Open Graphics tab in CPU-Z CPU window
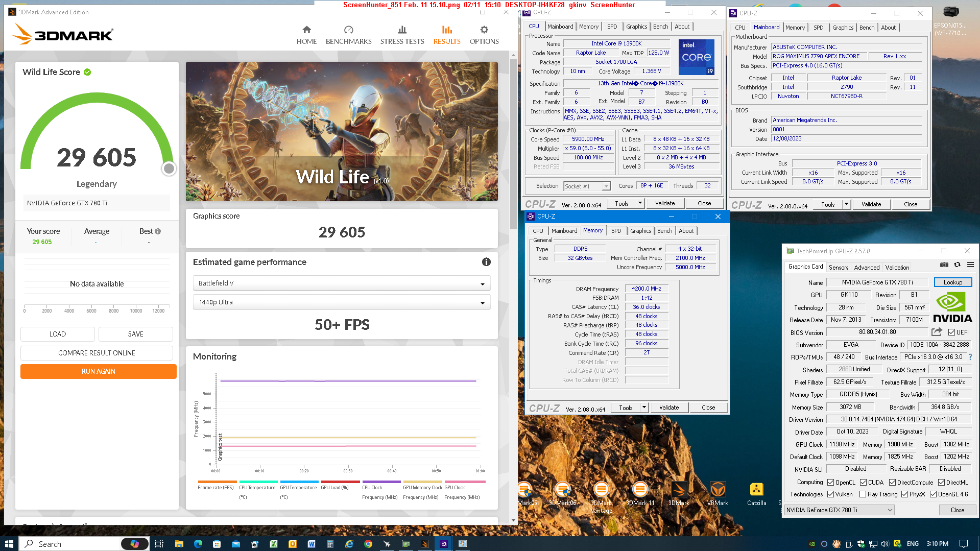Image resolution: width=980 pixels, height=551 pixels. [636, 27]
